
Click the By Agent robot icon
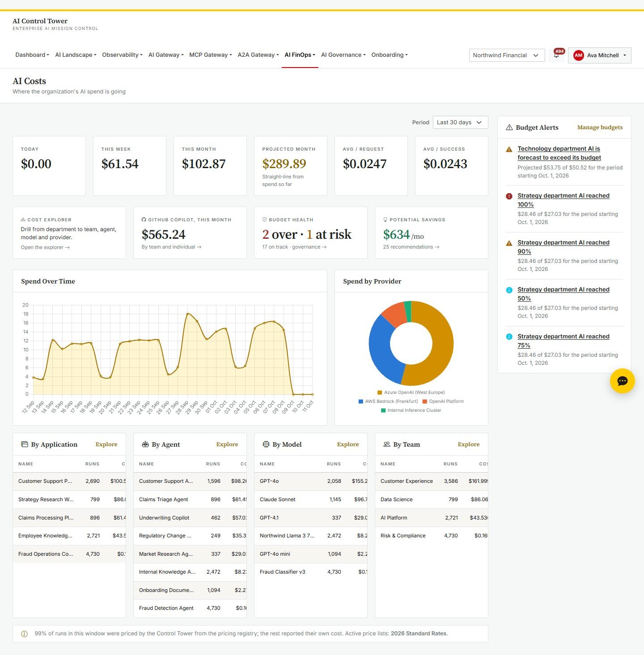pos(145,444)
